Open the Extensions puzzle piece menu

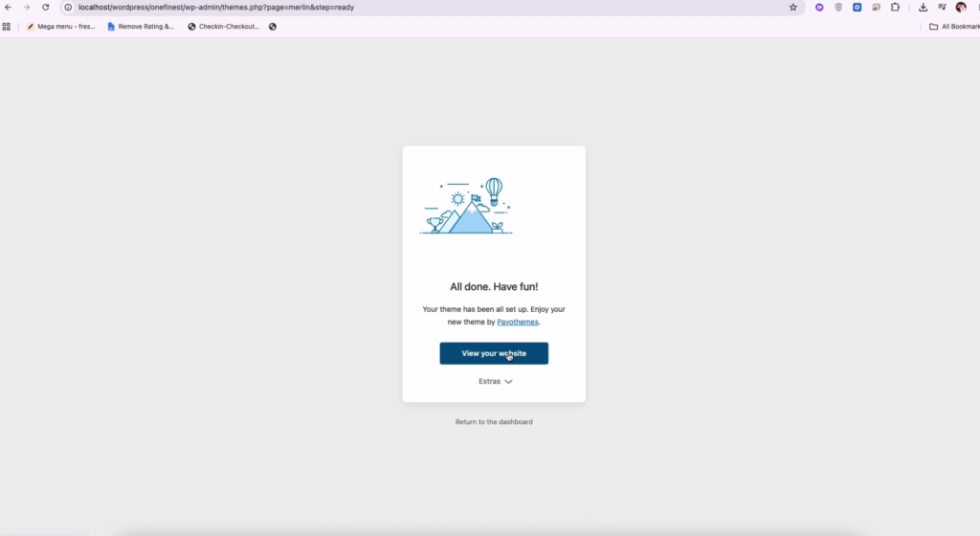pos(895,8)
